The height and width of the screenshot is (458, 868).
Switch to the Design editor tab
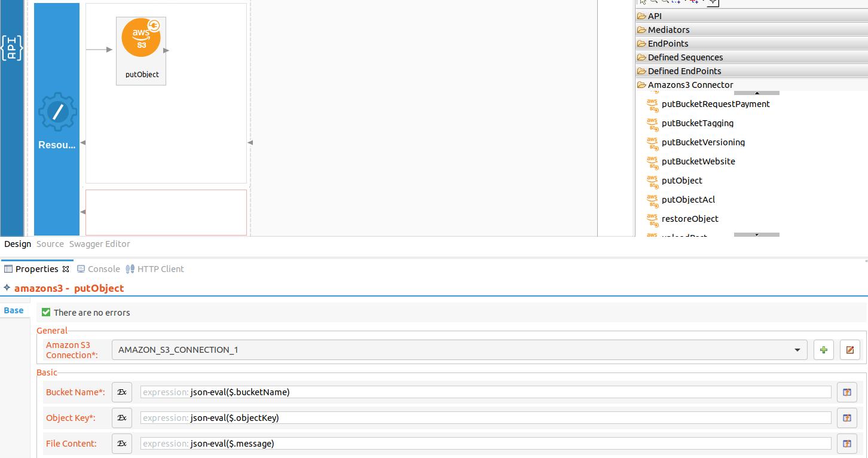(17, 244)
